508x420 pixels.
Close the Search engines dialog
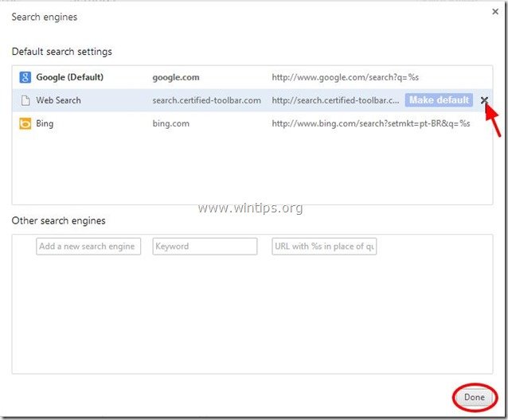pos(495,12)
